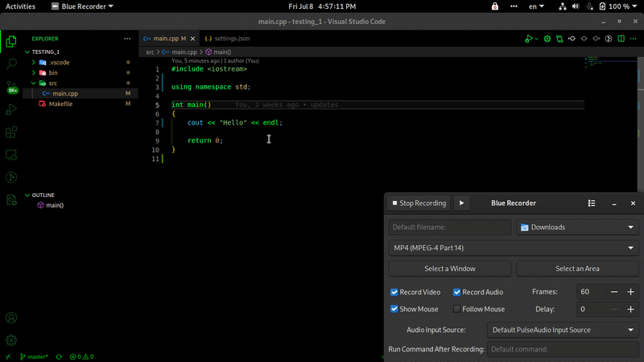
Task: Open the network icon in system tray
Action: pos(562,6)
